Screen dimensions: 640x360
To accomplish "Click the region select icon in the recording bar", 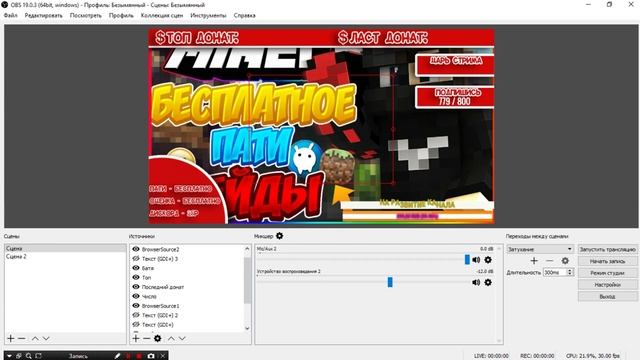I will click(x=38, y=356).
